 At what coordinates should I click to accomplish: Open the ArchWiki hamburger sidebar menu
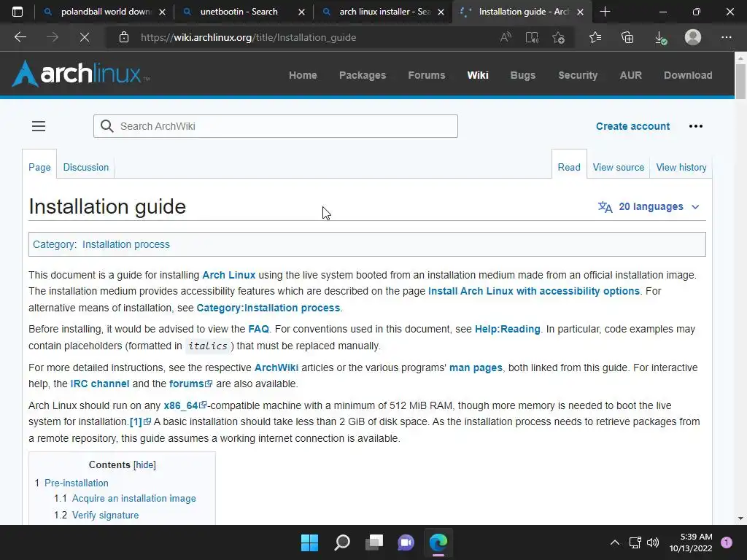[x=39, y=126]
